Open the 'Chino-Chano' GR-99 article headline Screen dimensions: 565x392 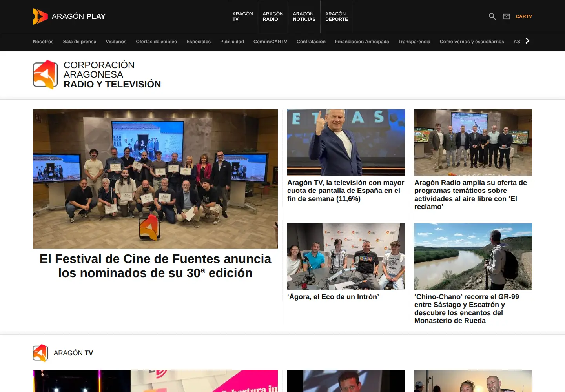[467, 309]
